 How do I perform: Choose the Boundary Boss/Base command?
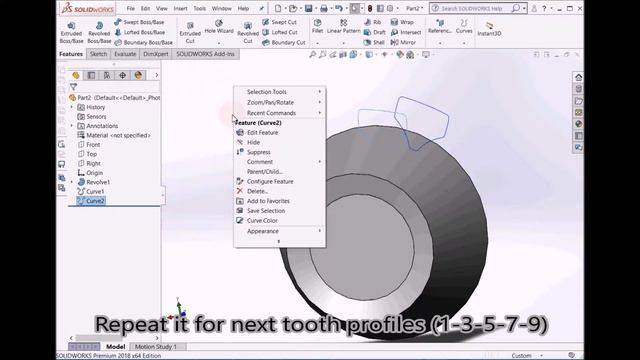[143, 42]
